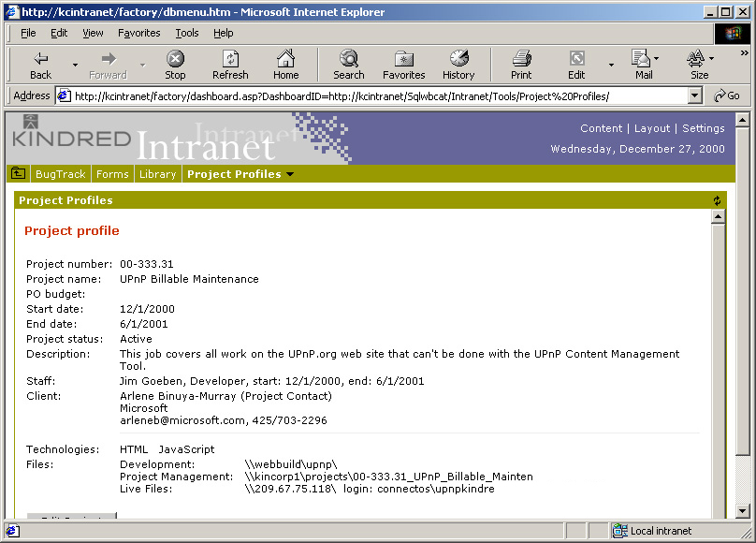Click the Local intranet zone icon

[x=619, y=531]
